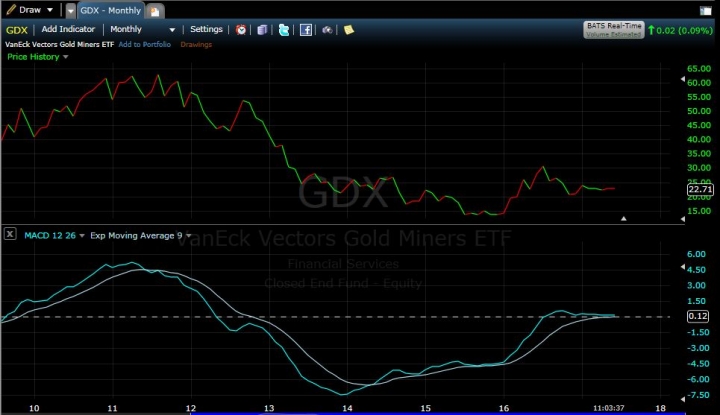Share chart on Facebook
This screenshot has width=720, height=415.
[306, 30]
